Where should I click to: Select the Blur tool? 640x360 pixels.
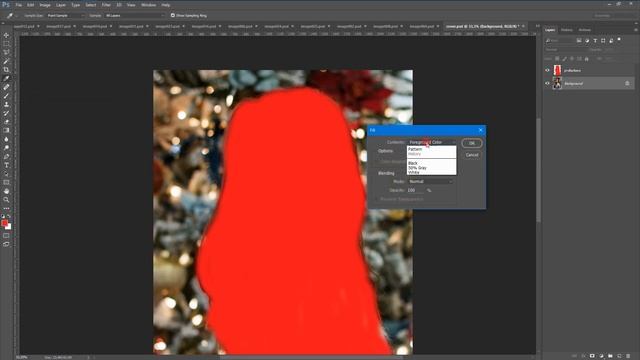(x=6, y=139)
